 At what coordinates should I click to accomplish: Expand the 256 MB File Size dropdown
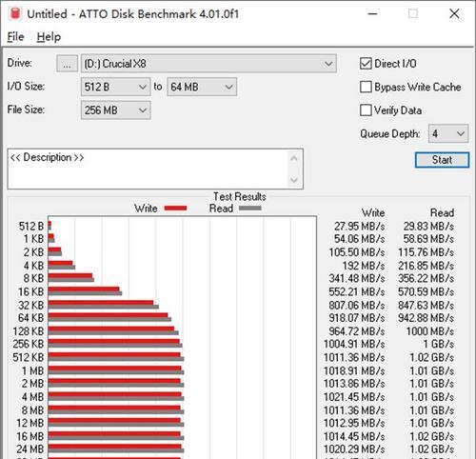tap(116, 110)
